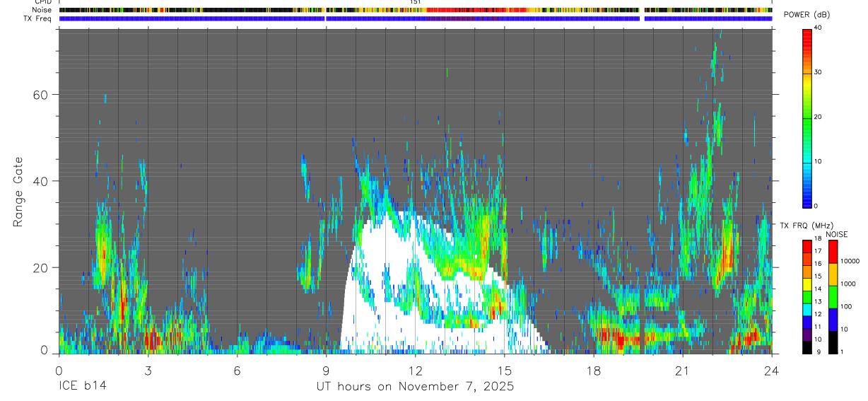Click the "11" tick on TX FRQ scale
The width and height of the screenshot is (868, 401).
click(x=818, y=327)
